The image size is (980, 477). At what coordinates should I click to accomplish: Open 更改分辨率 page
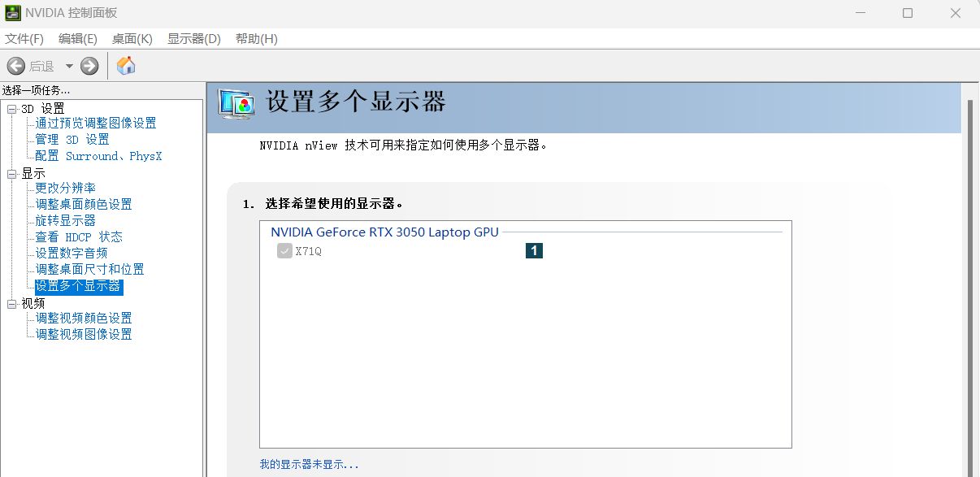pyautogui.click(x=65, y=189)
